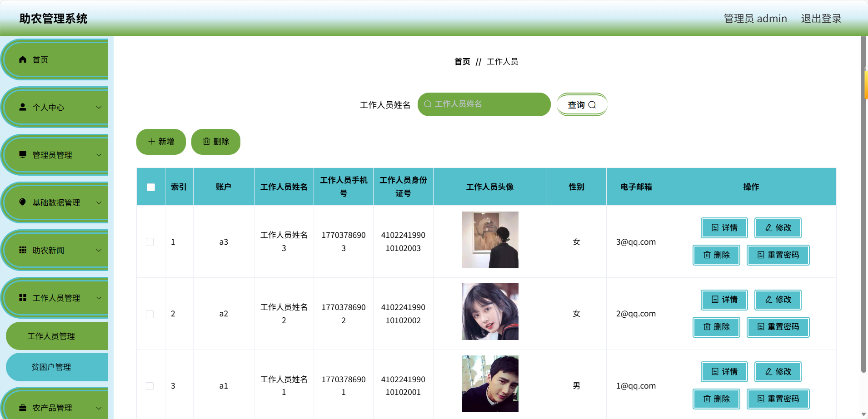
Task: Expand the 个人中心 chevron
Action: coord(99,107)
